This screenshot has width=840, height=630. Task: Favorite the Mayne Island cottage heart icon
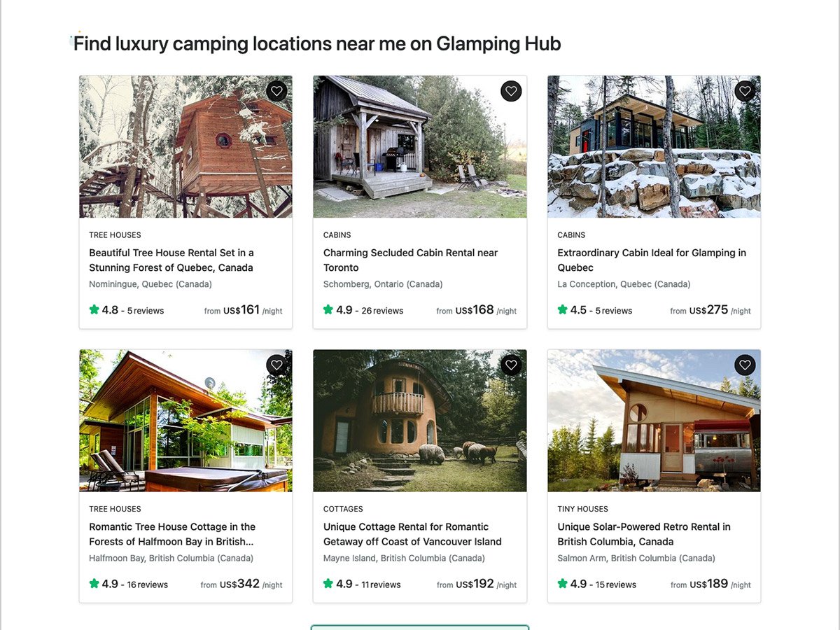coord(511,365)
